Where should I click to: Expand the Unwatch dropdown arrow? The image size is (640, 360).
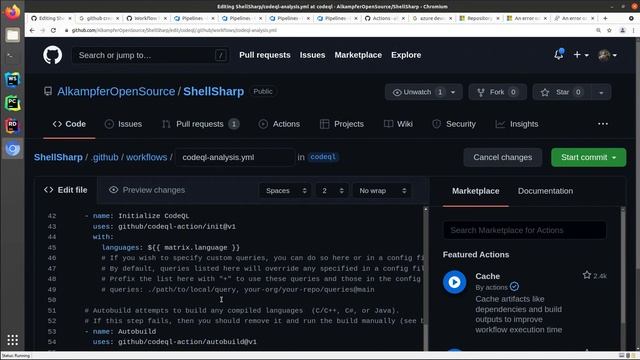click(x=453, y=92)
